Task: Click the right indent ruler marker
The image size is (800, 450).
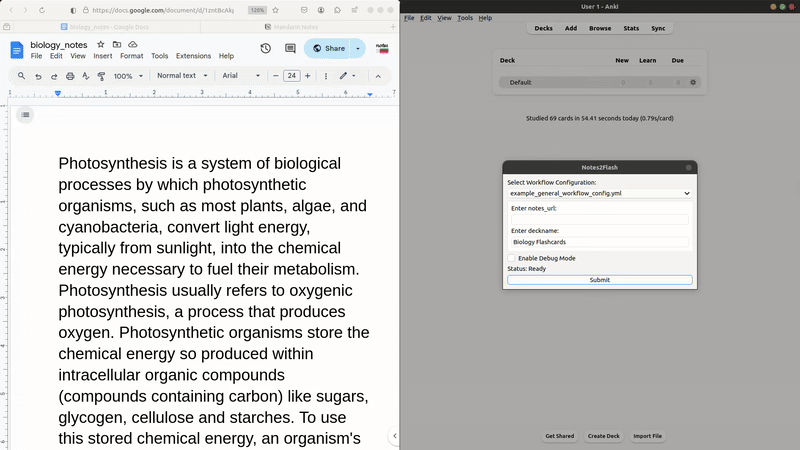Action: (370, 94)
